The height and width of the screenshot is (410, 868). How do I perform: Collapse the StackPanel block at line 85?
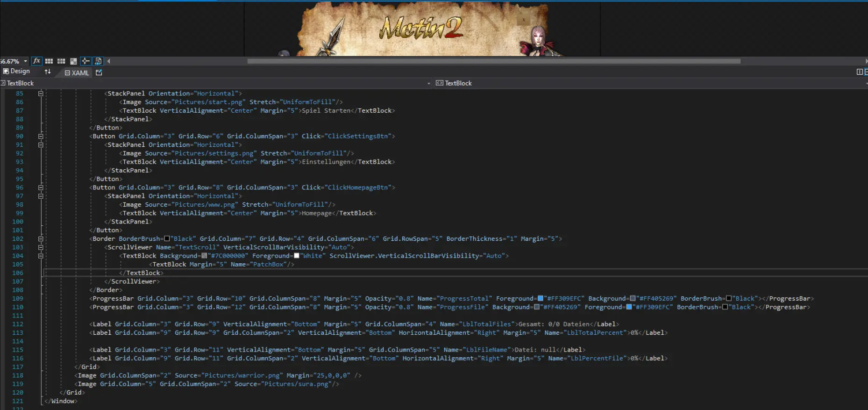click(41, 94)
